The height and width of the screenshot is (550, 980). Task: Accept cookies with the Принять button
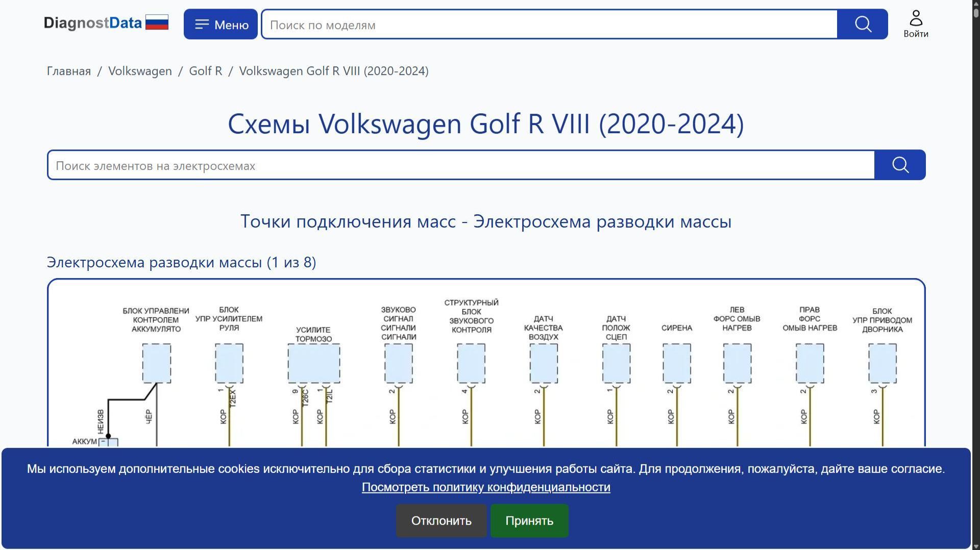529,520
